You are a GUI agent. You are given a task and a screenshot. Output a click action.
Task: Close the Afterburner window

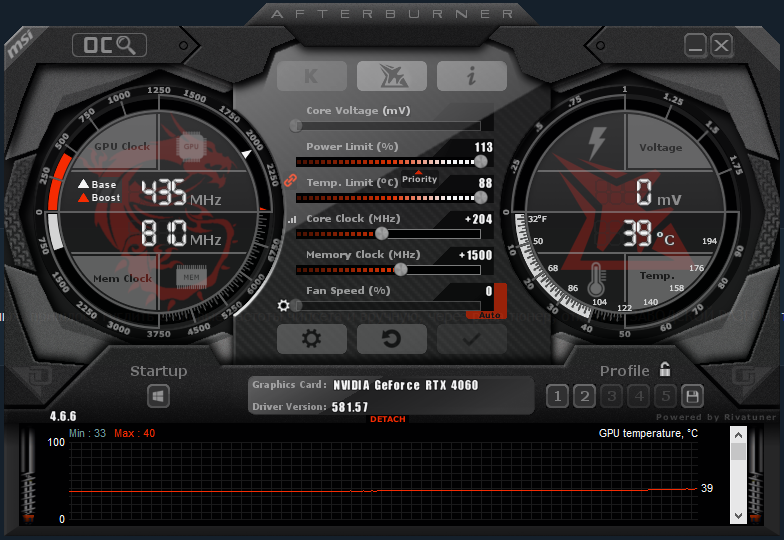[721, 46]
